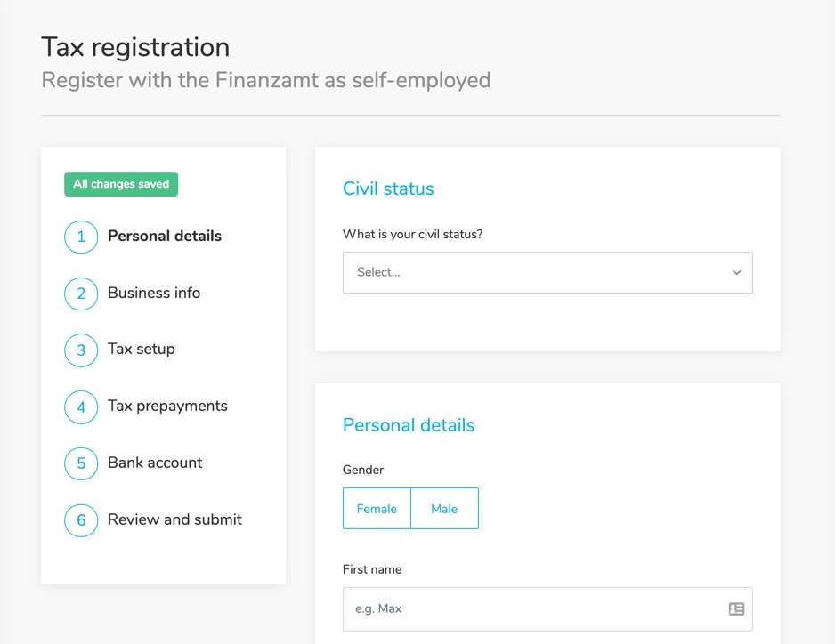Click the civil status chevron arrow
835x644 pixels.
point(736,272)
